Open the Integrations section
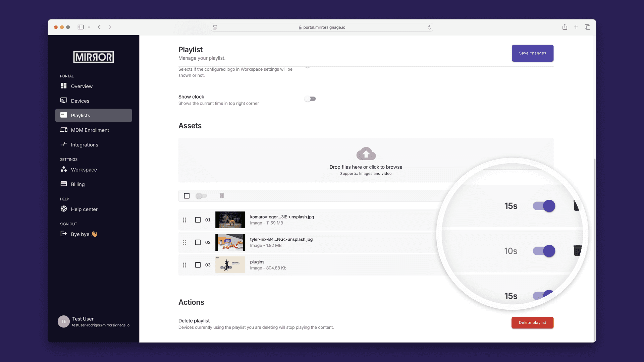Viewport: 644px width, 362px height. 85,145
